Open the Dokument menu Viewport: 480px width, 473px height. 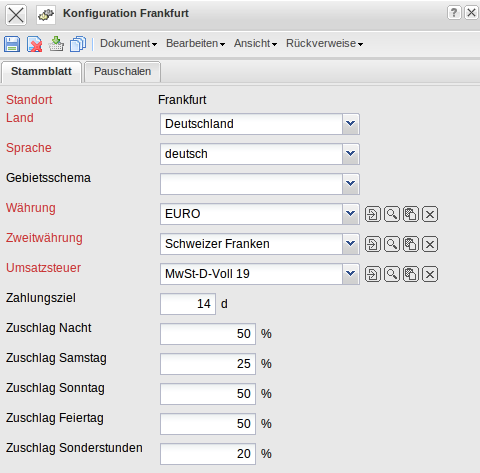pyautogui.click(x=128, y=44)
